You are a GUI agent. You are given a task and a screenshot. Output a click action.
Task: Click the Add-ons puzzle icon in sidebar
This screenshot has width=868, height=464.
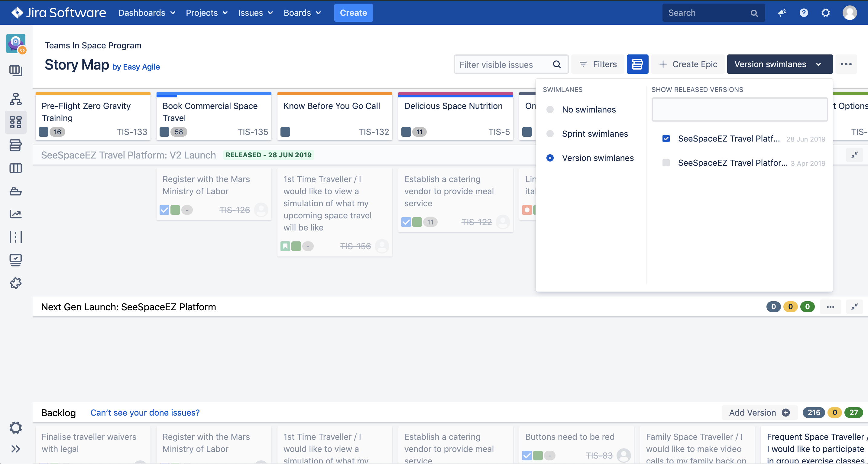(x=15, y=283)
